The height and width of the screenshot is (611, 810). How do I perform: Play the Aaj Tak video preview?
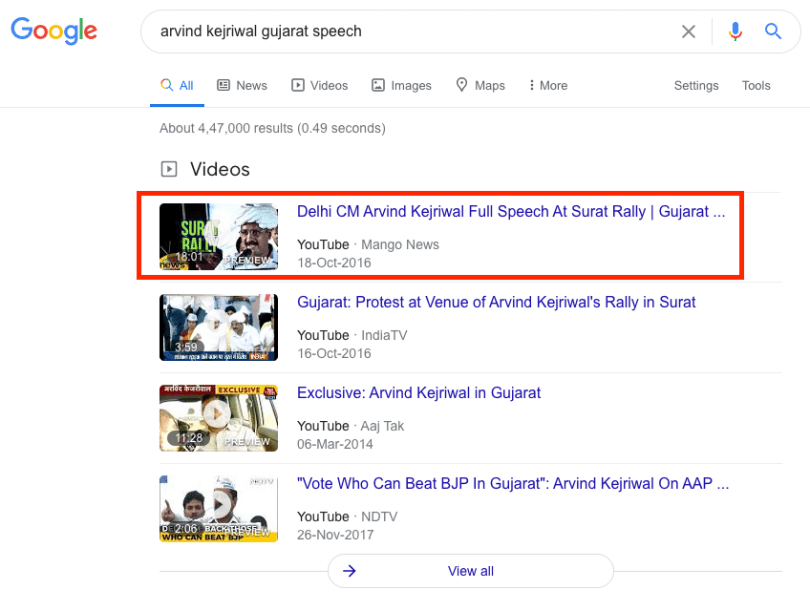tap(218, 416)
